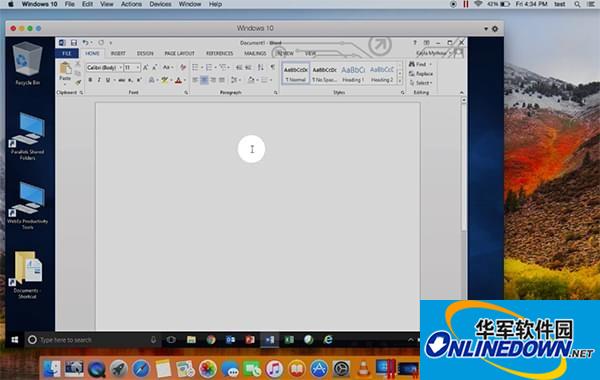600x380 pixels.
Task: Toggle Bold formatting
Action: coord(90,80)
